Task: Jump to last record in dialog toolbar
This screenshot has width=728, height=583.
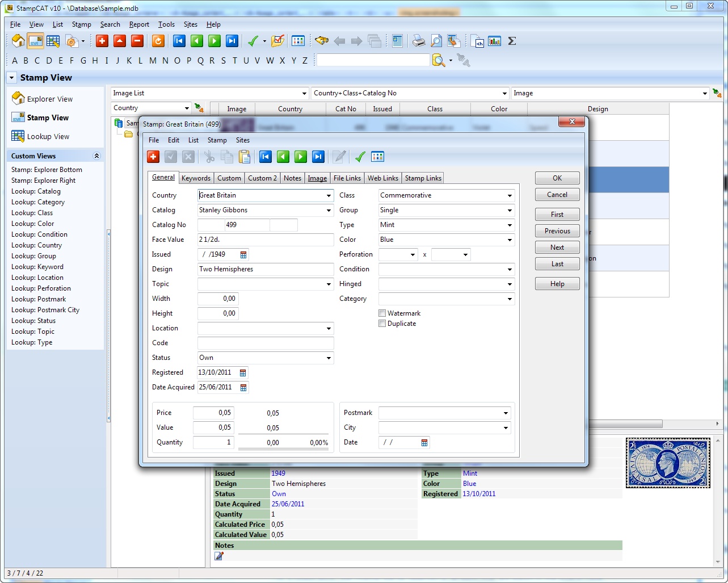Action: point(318,157)
